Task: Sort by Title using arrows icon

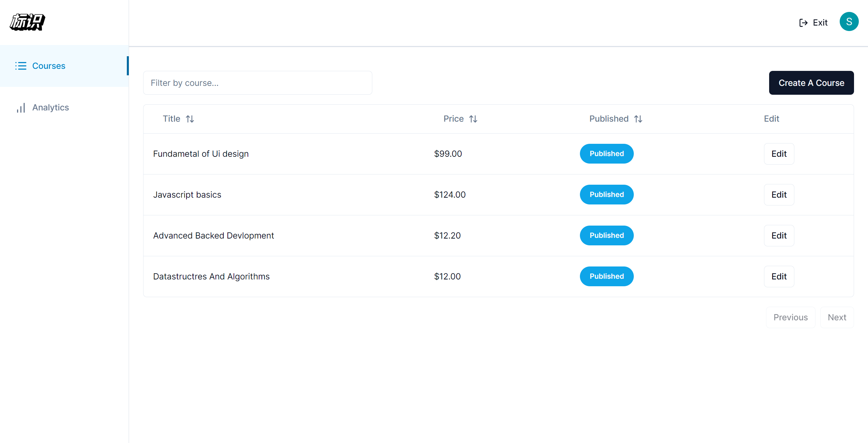Action: (x=190, y=119)
